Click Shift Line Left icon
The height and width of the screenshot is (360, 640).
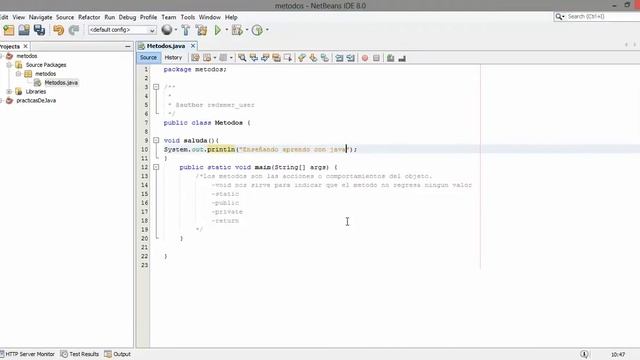click(339, 58)
